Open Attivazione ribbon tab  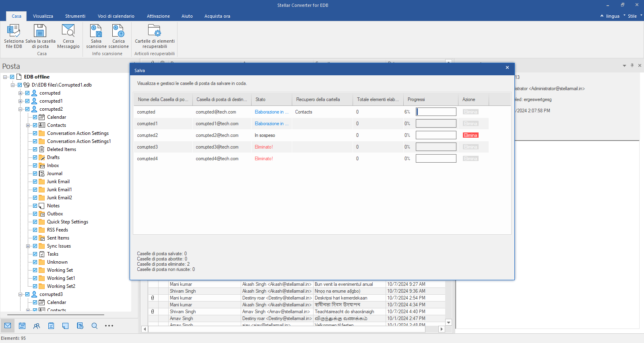tap(158, 16)
